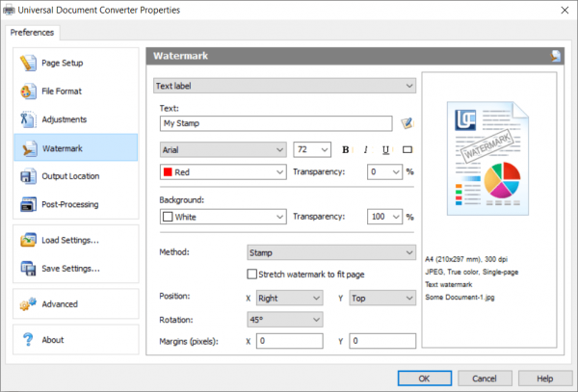Click the Watermark stamp icon in sidebar
578x392 pixels.
[x=29, y=148]
